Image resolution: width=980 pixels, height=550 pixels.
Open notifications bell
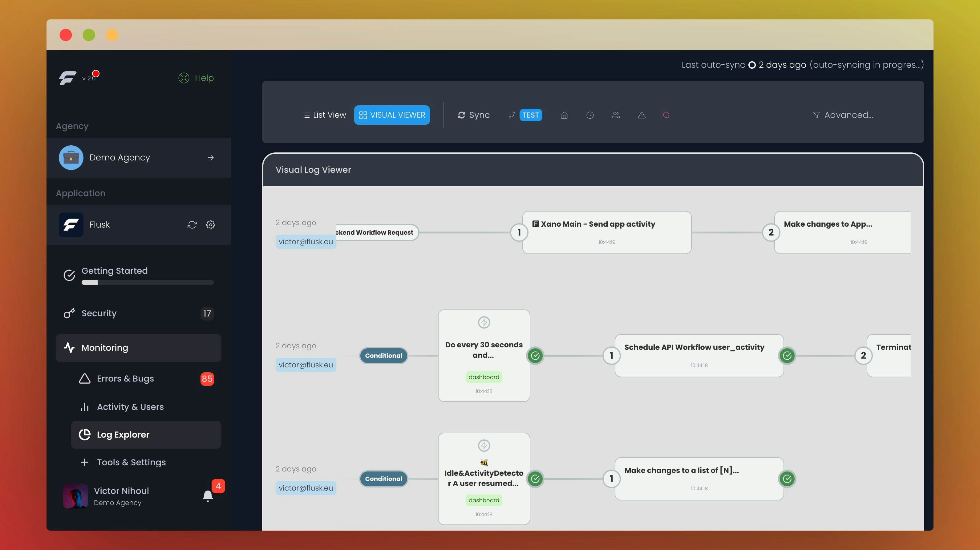[x=208, y=496]
